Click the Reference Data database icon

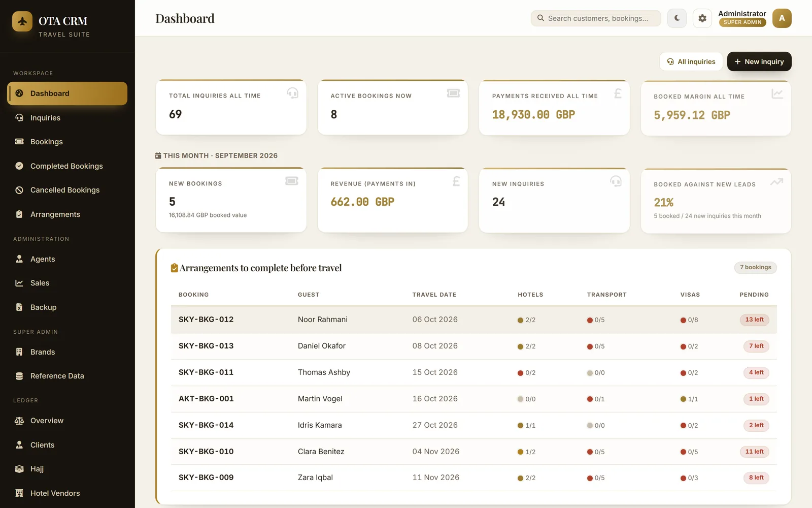pyautogui.click(x=19, y=376)
